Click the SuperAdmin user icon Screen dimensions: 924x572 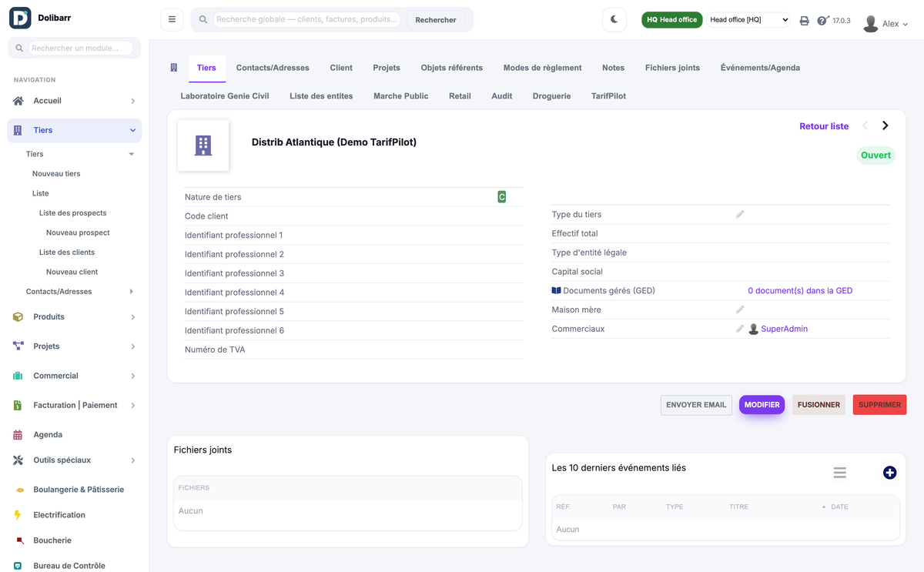754,329
